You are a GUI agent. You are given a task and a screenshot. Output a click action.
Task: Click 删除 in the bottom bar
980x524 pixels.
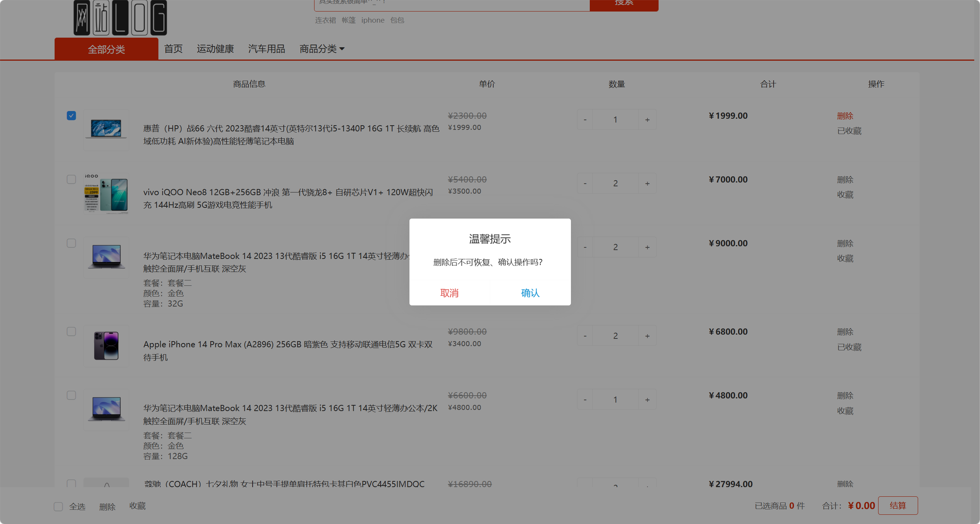(107, 507)
